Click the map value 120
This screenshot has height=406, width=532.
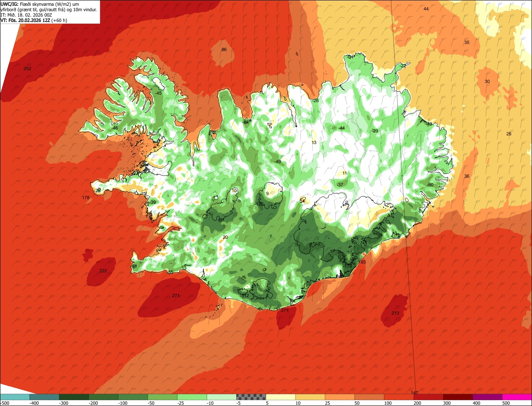(259, 204)
